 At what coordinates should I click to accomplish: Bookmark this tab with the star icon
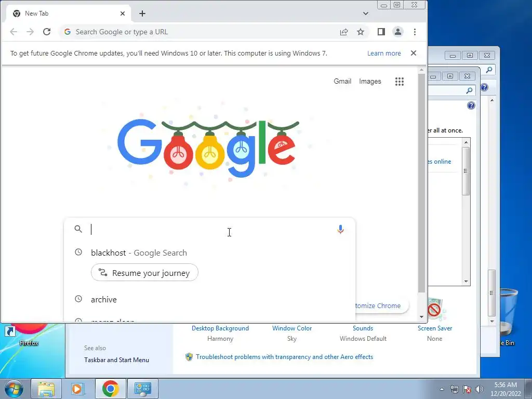coord(361,32)
